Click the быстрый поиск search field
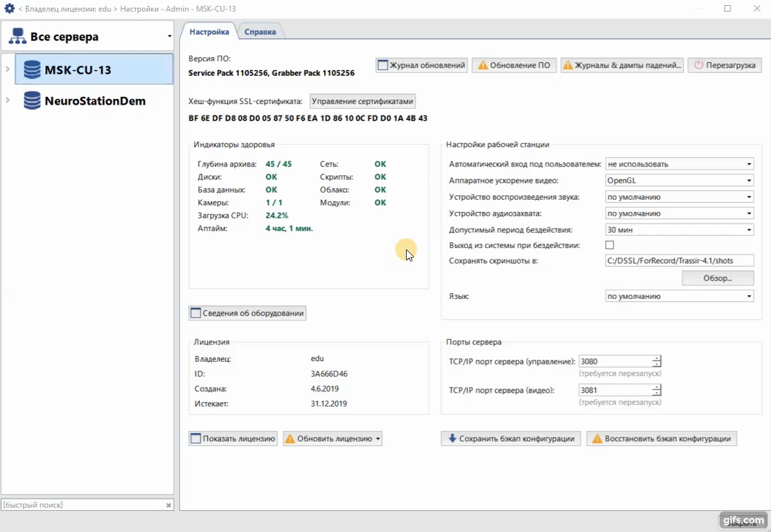The image size is (771, 532). click(82, 505)
